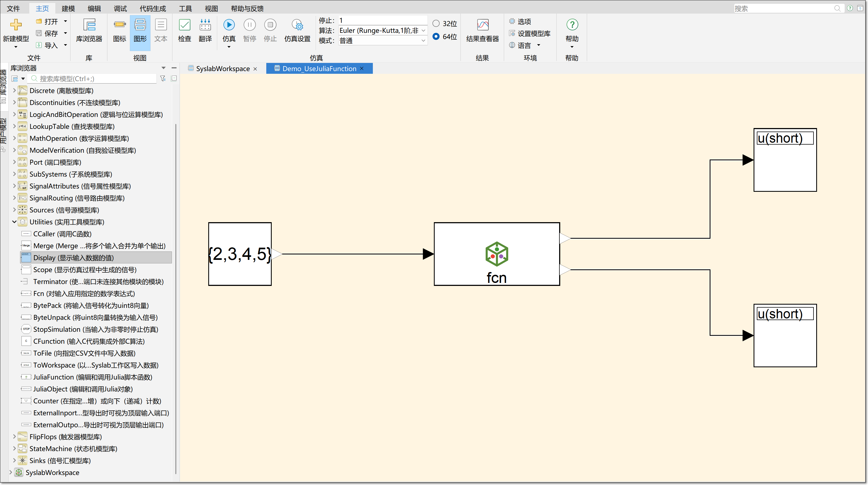Run the model check (检查) icon
This screenshot has width=868, height=485.
pyautogui.click(x=184, y=25)
